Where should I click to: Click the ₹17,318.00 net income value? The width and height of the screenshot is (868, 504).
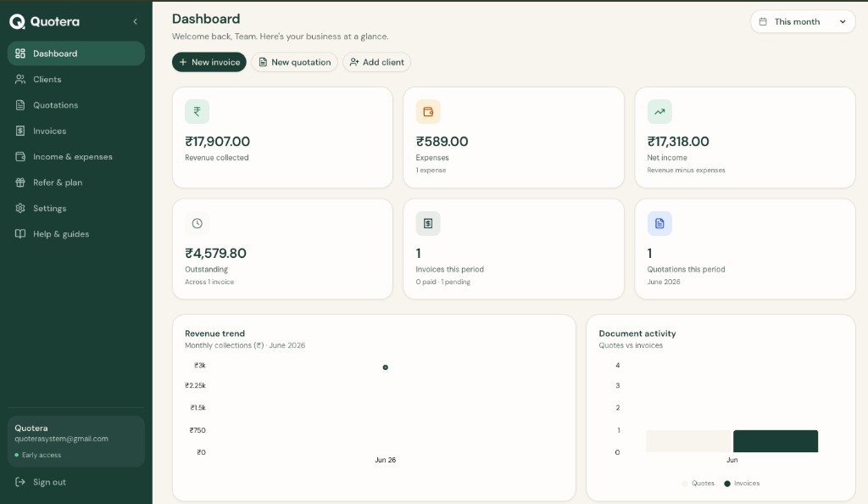678,142
